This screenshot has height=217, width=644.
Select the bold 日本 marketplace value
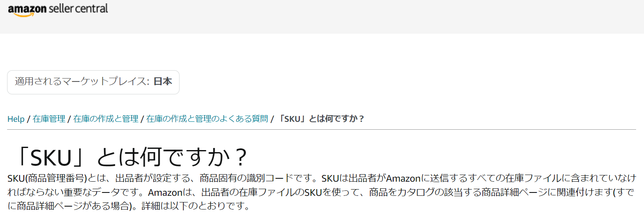click(162, 81)
